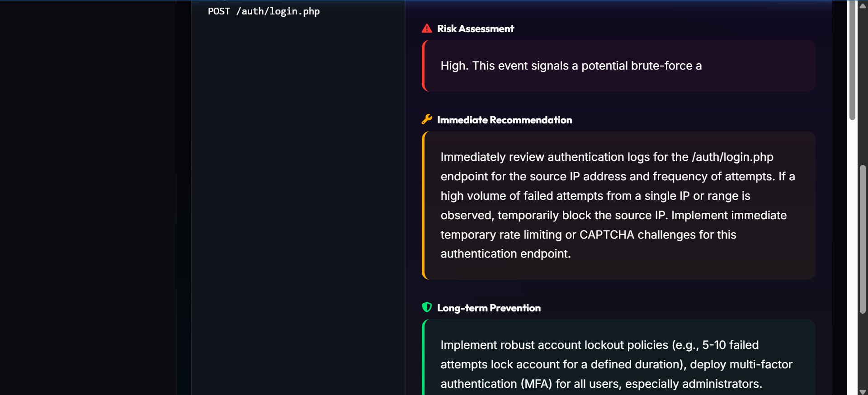Click the orange accent bar on recommendation card
This screenshot has width=868, height=395.
[x=423, y=205]
